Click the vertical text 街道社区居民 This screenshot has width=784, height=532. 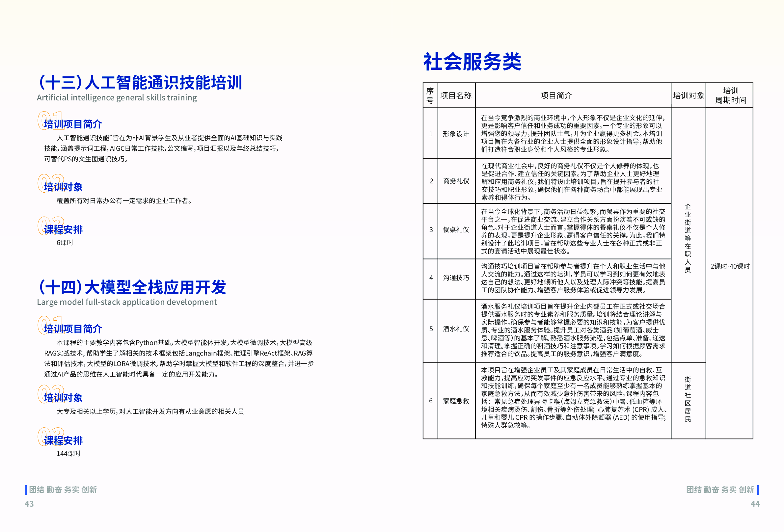coord(688,399)
